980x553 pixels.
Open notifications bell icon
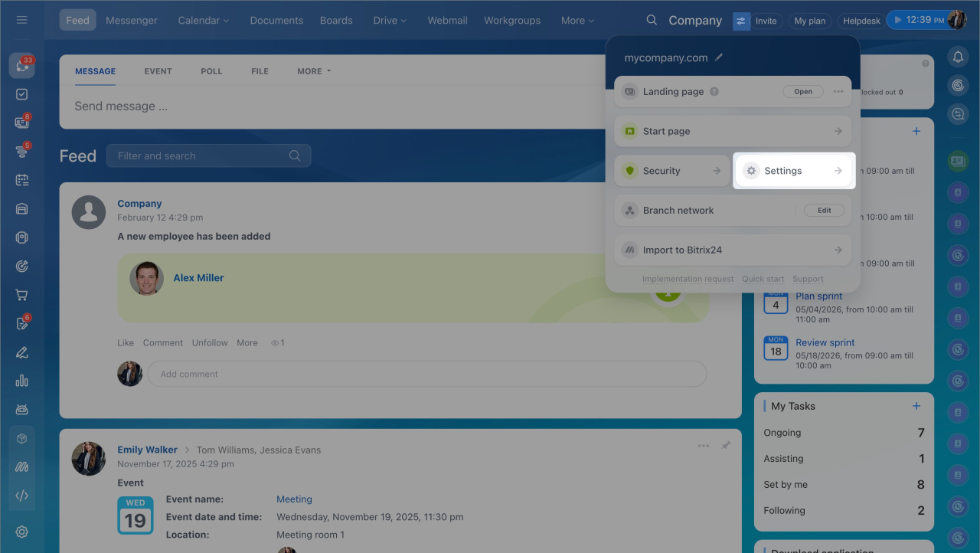pos(958,57)
